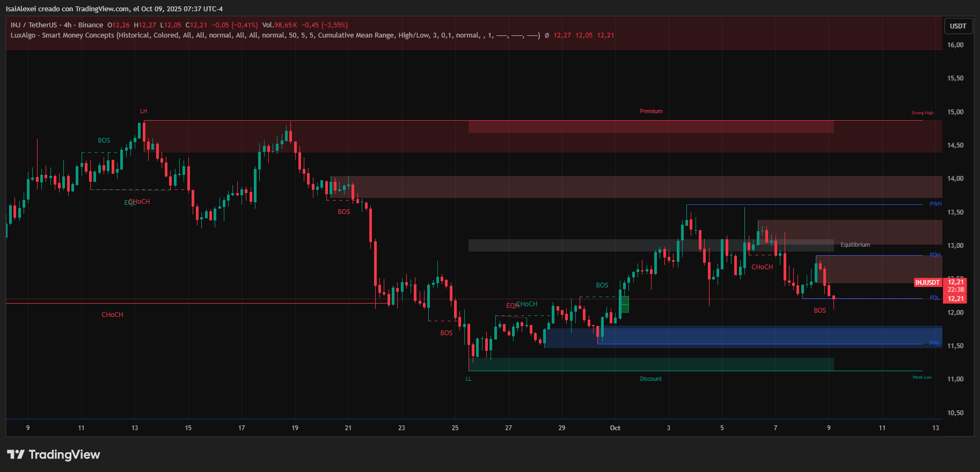
Task: Select the Weak Low label
Action: [922, 377]
